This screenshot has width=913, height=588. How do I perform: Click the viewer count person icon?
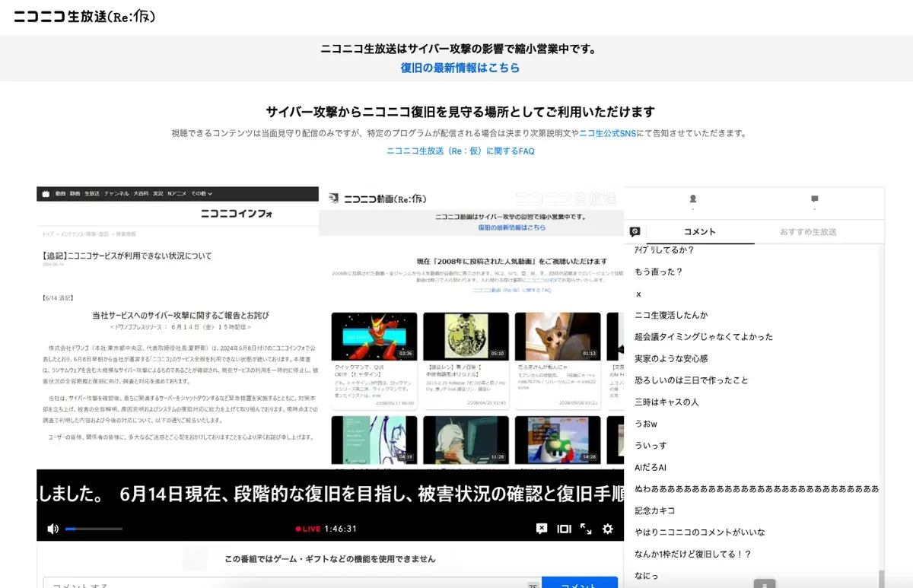[x=692, y=199]
